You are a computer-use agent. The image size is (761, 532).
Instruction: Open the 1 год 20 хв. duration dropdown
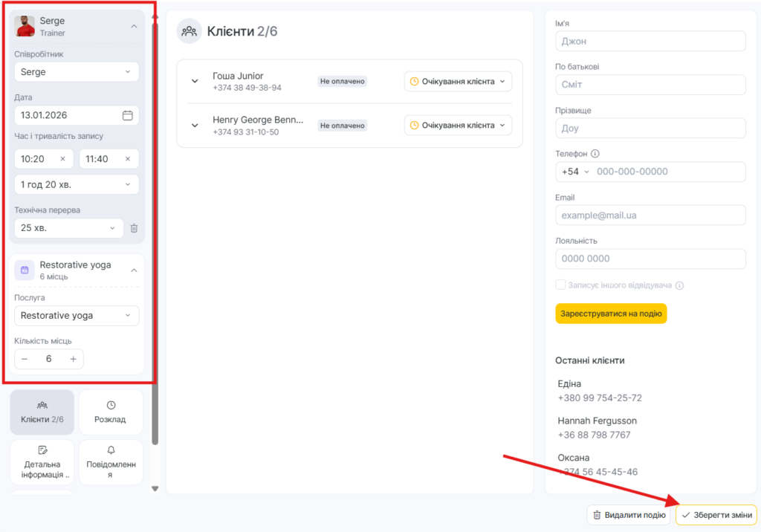pos(77,184)
